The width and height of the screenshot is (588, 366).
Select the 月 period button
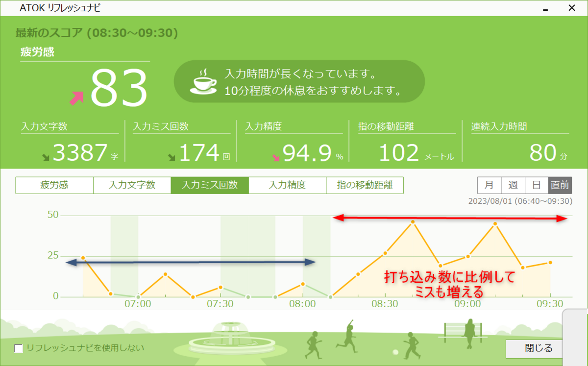pyautogui.click(x=489, y=185)
